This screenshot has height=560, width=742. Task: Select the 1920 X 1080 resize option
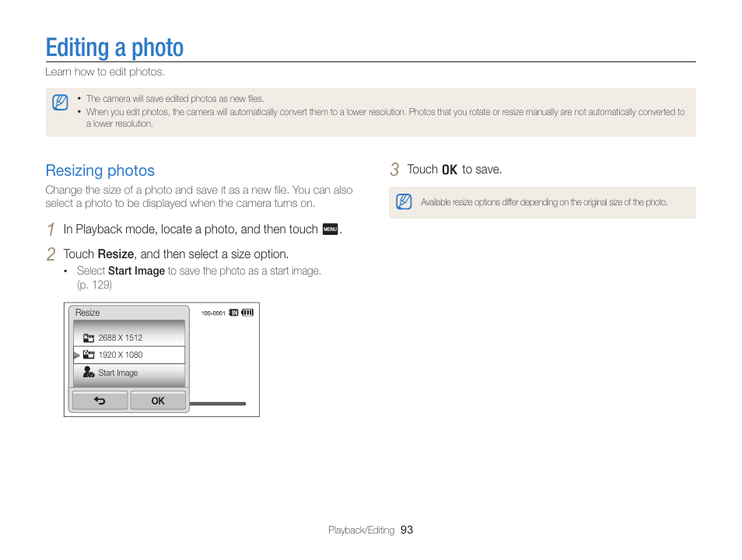click(x=129, y=355)
